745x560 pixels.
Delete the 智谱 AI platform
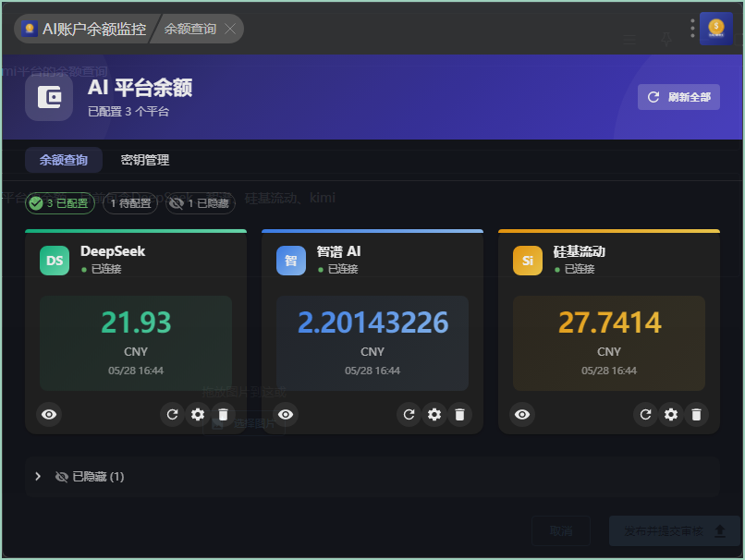click(459, 414)
